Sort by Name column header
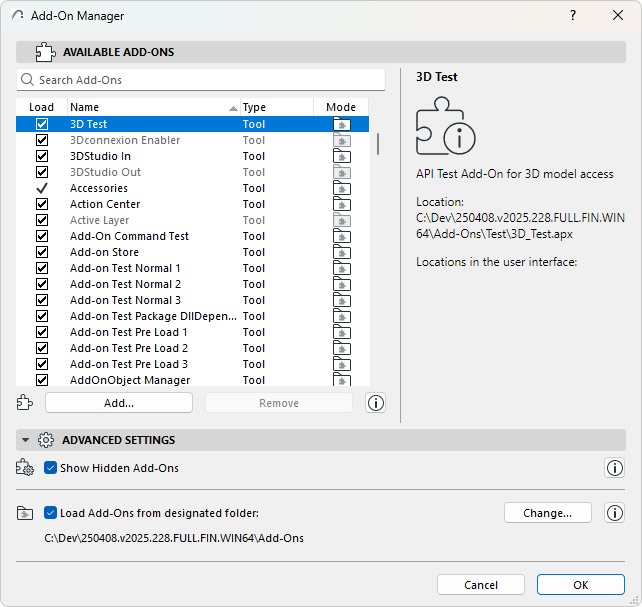Viewport: 642px width, 607px height. (x=154, y=107)
